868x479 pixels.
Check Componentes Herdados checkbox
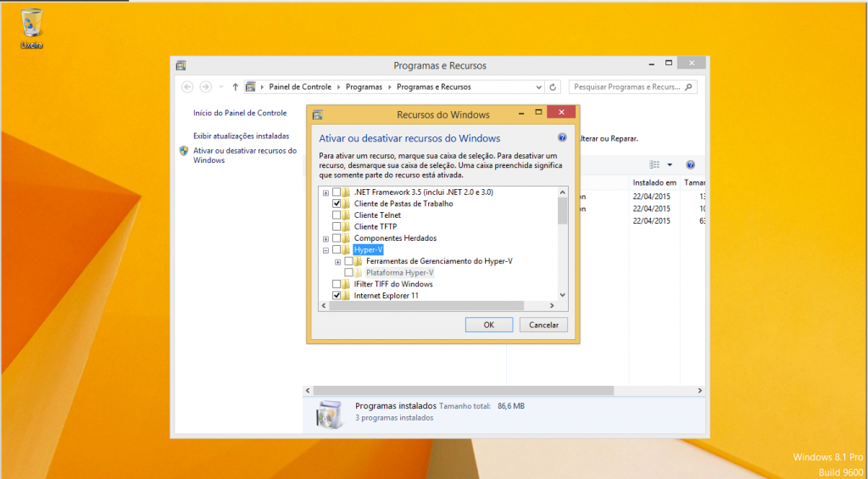[x=337, y=238]
